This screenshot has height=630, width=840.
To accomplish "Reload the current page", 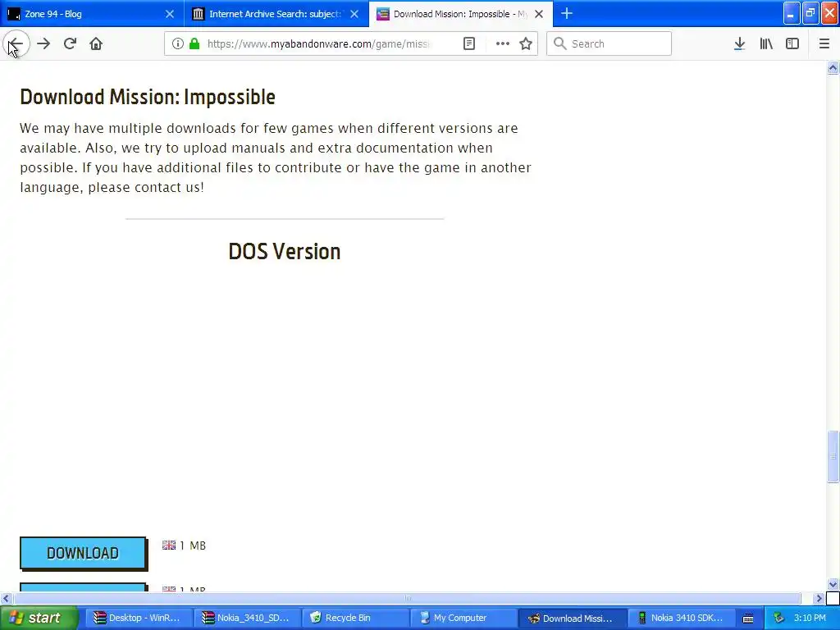I will tap(71, 44).
